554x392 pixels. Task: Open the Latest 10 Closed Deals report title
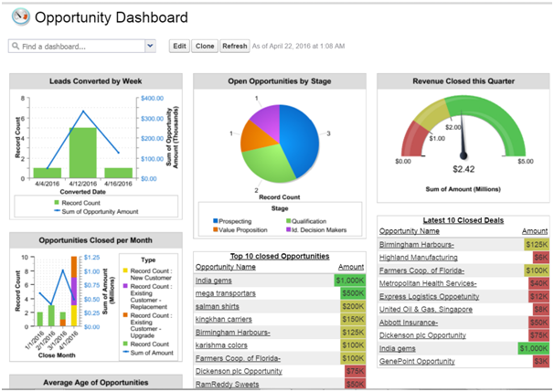pos(463,220)
